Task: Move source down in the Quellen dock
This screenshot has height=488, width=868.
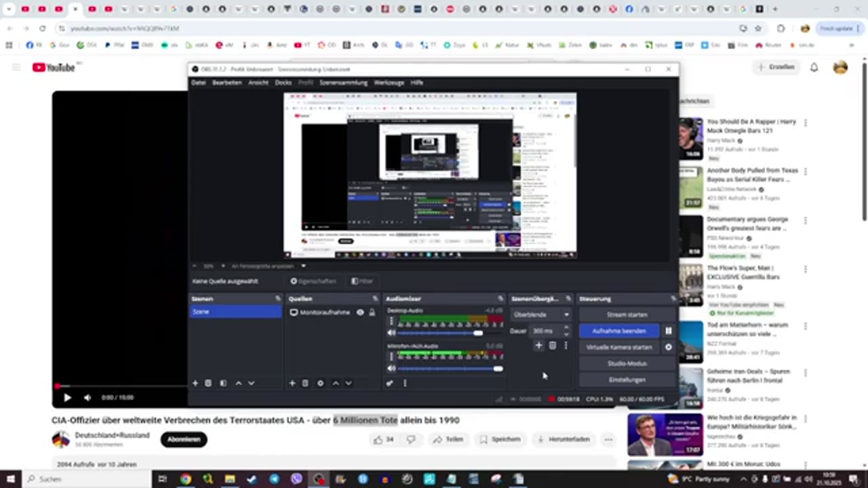Action: pyautogui.click(x=348, y=383)
